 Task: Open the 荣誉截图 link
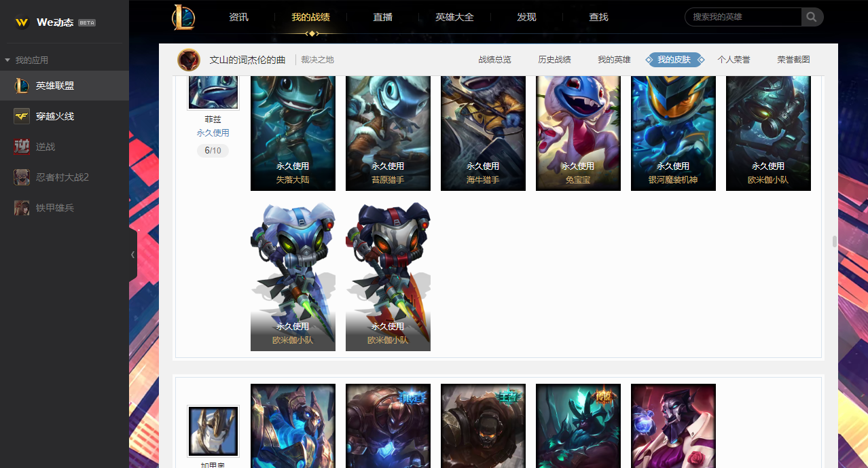[x=793, y=60]
